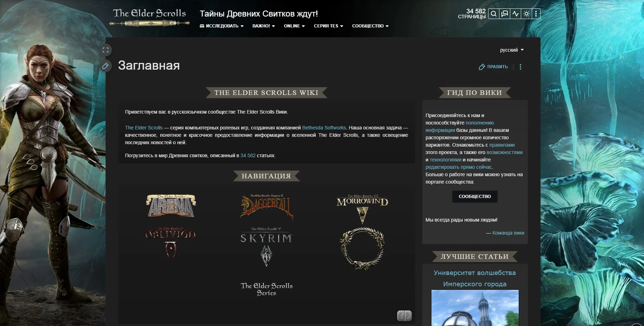This screenshot has height=326, width=644.
Task: Open the header's three-dot more menu
Action: pyautogui.click(x=536, y=14)
